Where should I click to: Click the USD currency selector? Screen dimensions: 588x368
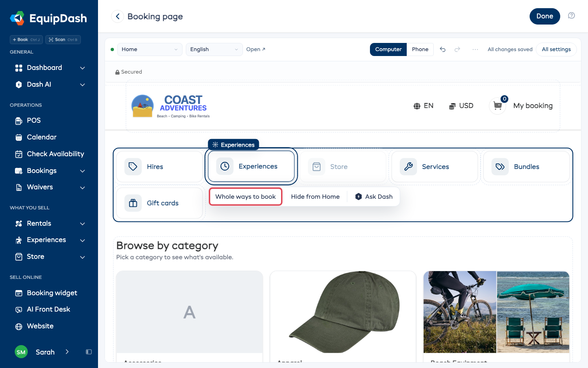(x=461, y=106)
